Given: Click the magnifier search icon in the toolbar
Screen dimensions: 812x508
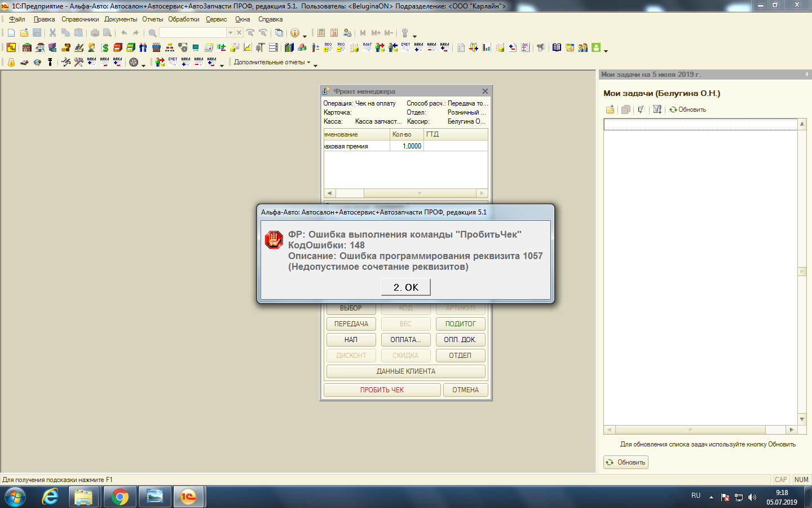Looking at the screenshot, I should 152,33.
